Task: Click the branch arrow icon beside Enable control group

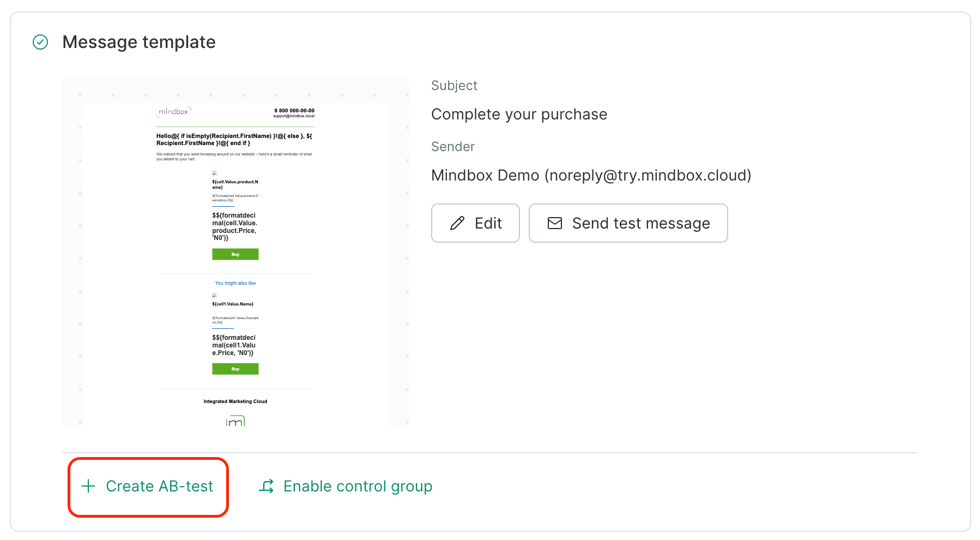Action: click(x=266, y=486)
